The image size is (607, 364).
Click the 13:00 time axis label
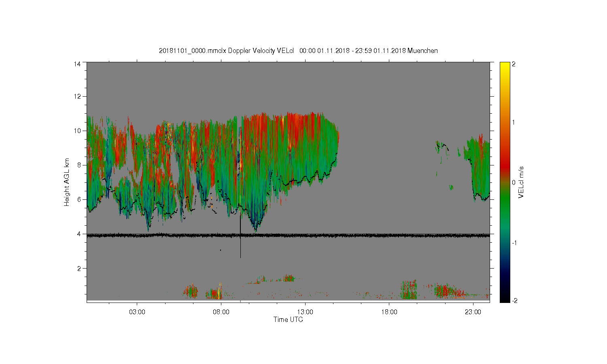(305, 312)
